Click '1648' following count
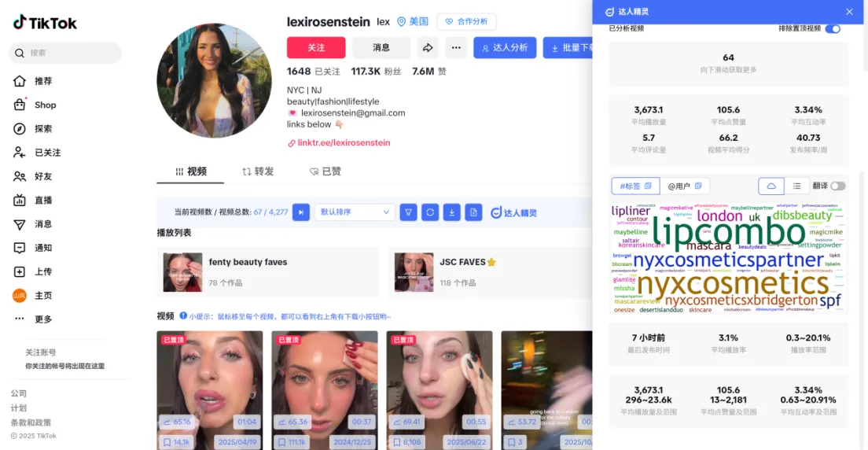868x450 pixels. pos(299,72)
